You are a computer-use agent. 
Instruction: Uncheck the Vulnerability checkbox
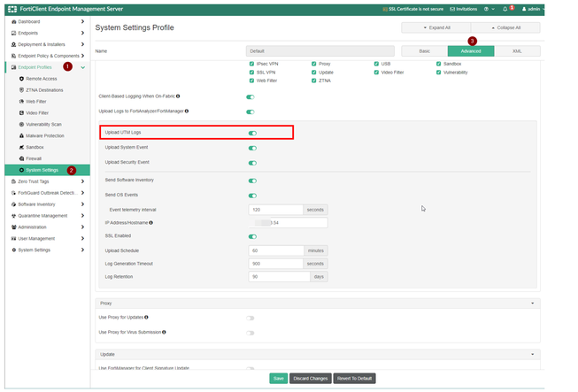(439, 73)
